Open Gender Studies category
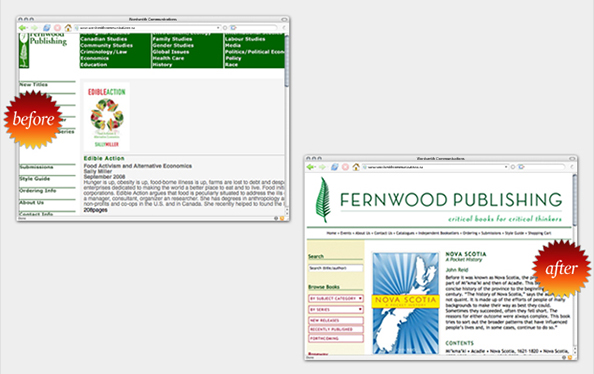Screen dimensions: 594x374 (x=173, y=45)
